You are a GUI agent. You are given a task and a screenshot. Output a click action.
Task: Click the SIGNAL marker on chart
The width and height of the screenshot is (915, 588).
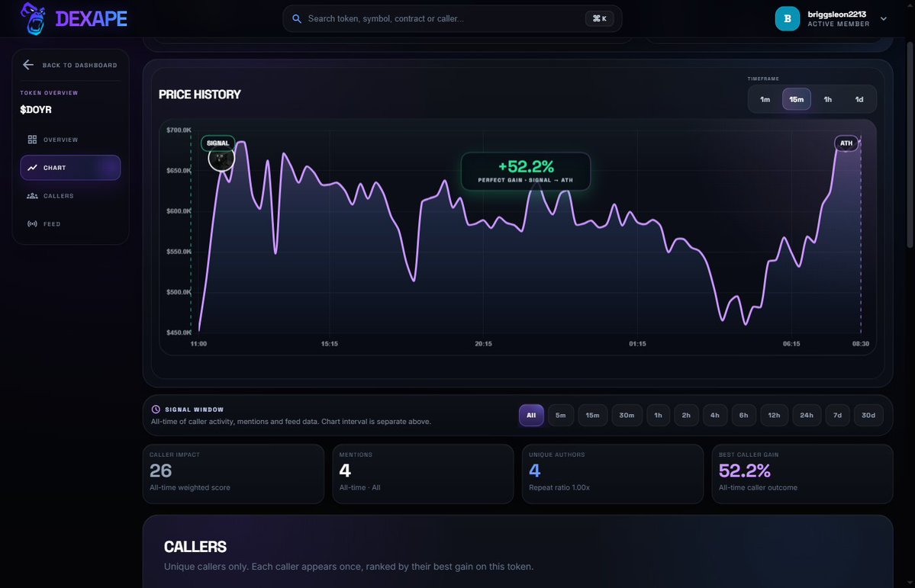point(217,143)
